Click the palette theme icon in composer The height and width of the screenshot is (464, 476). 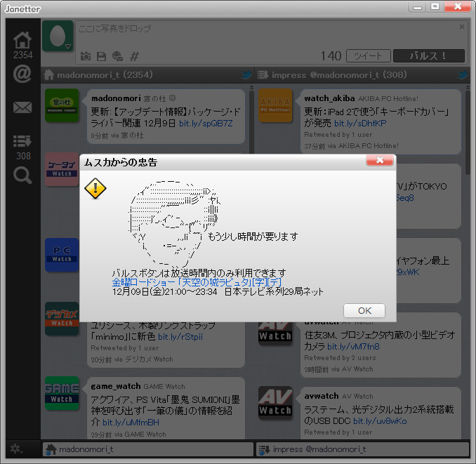point(117,56)
